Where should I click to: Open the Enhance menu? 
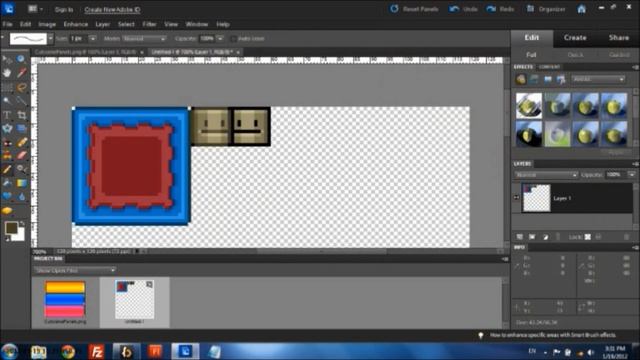pos(76,24)
